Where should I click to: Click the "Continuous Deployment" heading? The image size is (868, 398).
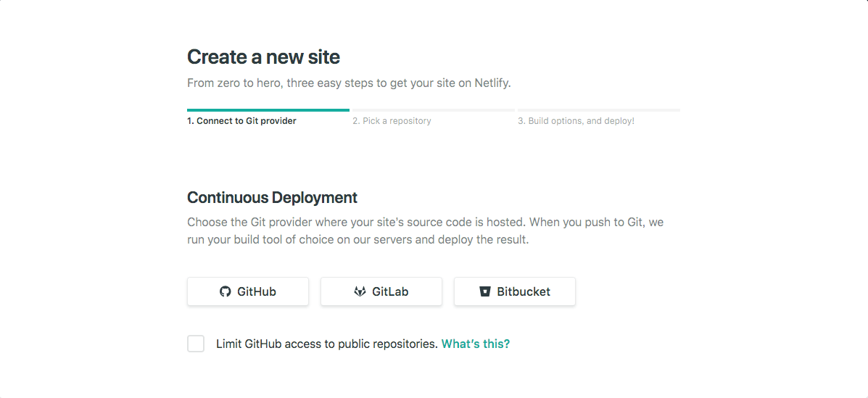(272, 197)
